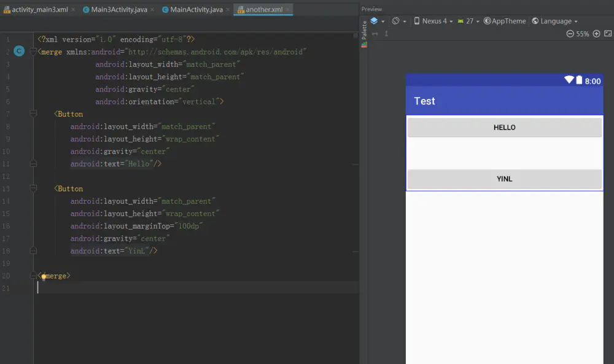This screenshot has height=364, width=614.
Task: Collapse the first Button fold at line 7
Action: (33, 114)
